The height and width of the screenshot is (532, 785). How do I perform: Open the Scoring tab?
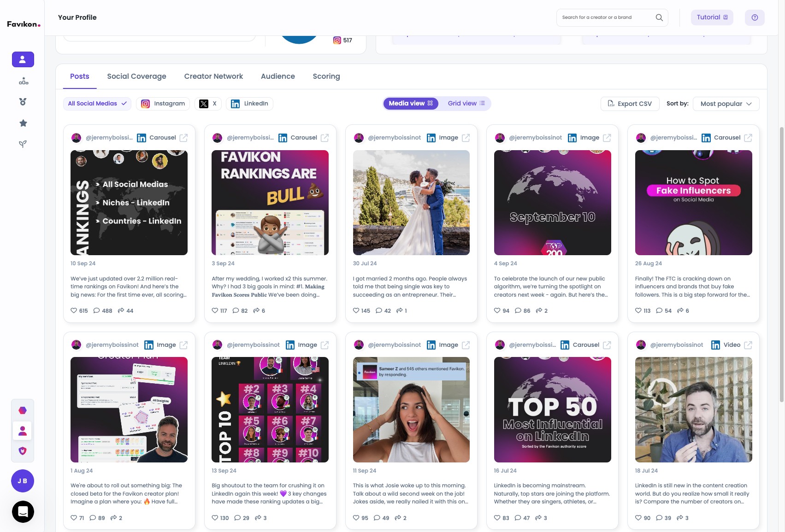point(326,76)
